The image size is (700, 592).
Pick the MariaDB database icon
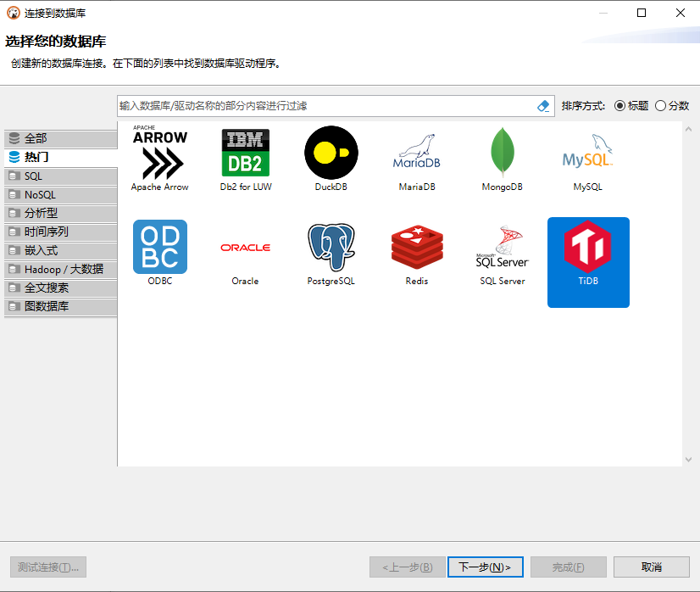[417, 152]
